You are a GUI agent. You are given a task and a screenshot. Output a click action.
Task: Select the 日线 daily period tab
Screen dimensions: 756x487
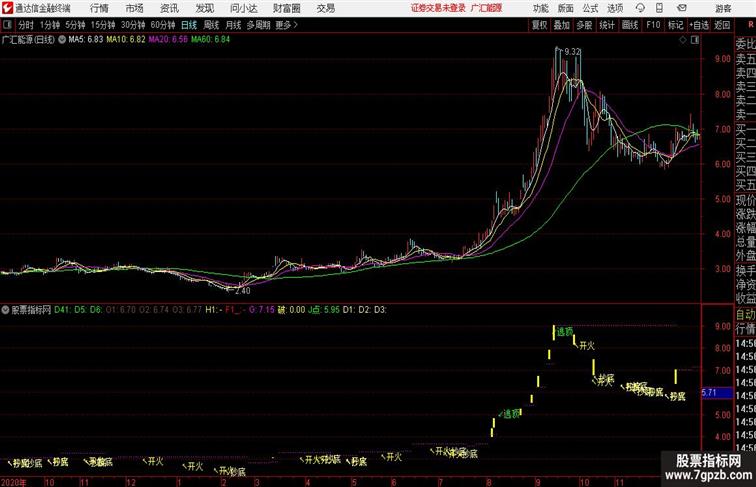pos(189,25)
